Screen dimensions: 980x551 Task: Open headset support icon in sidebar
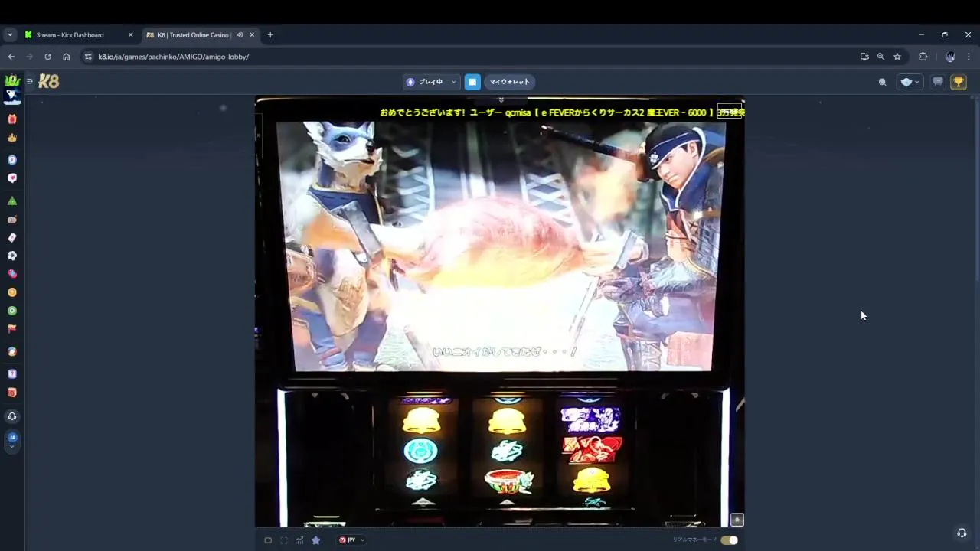tap(12, 416)
